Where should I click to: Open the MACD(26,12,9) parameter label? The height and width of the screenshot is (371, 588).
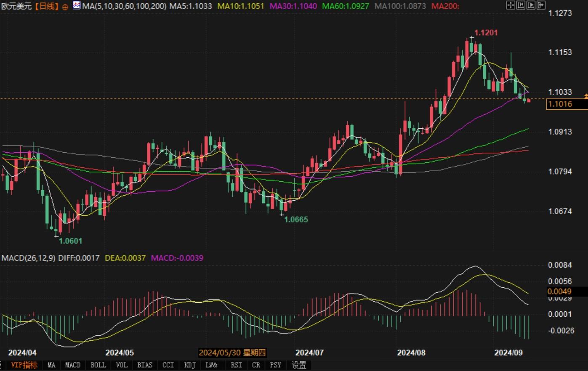(28, 257)
